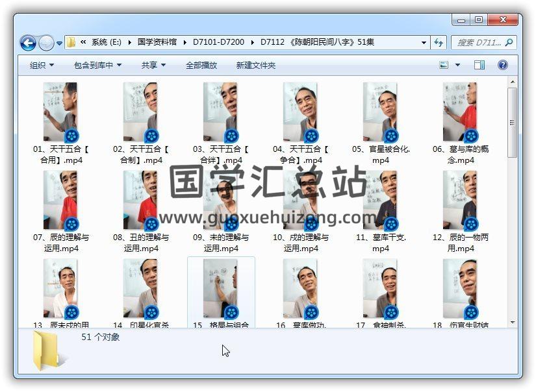Open the 共享 menu
This screenshot has height=392, width=536.
click(x=153, y=65)
